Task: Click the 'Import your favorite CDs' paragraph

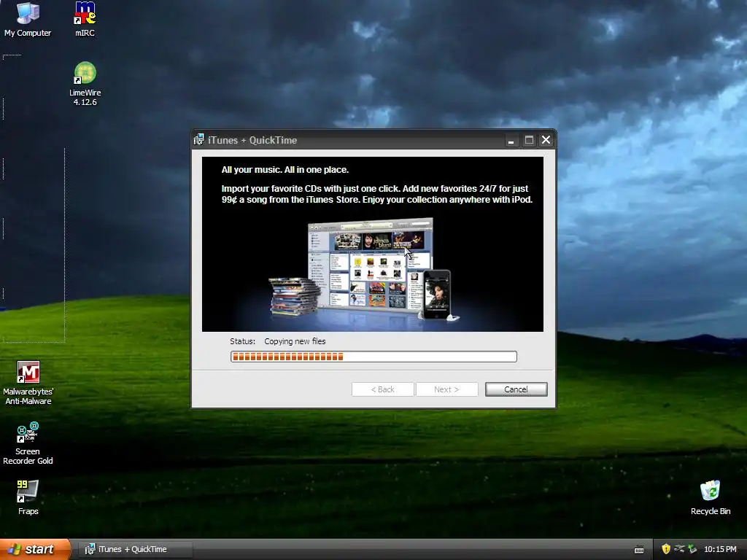Action: [377, 194]
